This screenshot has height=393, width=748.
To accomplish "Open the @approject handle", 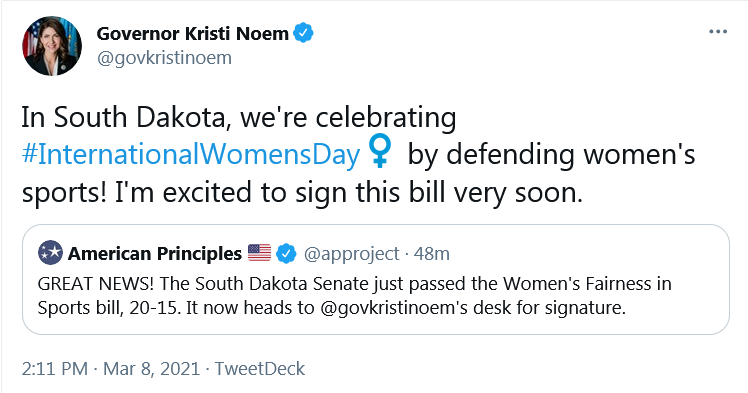I will (351, 254).
